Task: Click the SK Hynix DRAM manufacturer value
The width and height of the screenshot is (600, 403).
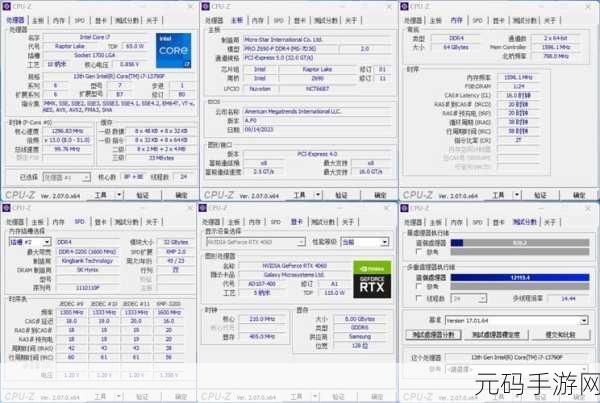Action: click(x=88, y=270)
